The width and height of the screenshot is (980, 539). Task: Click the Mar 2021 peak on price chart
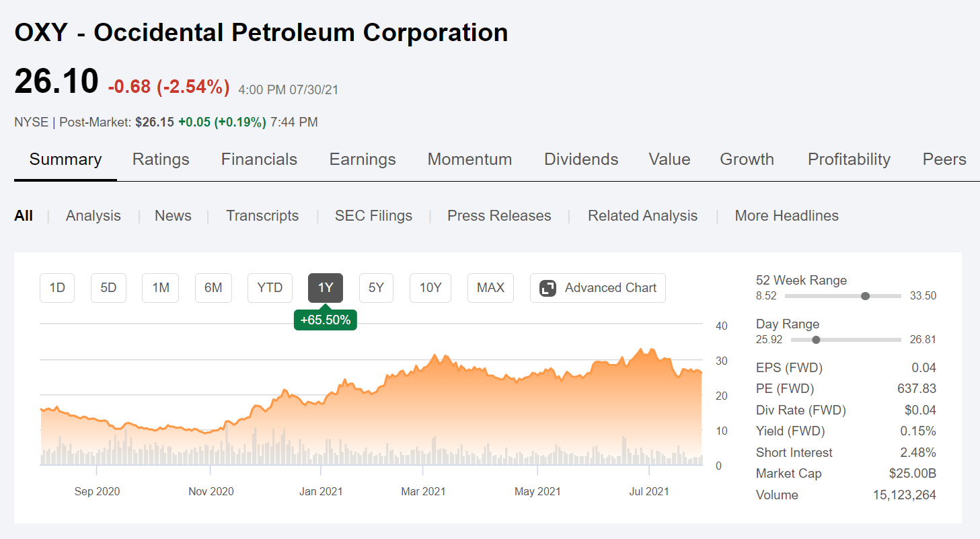436,355
